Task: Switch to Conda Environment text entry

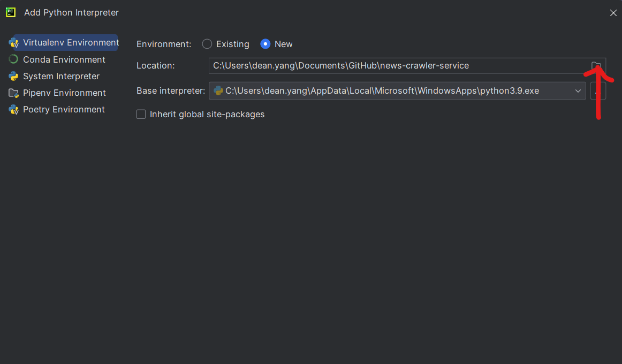Action: (x=64, y=59)
